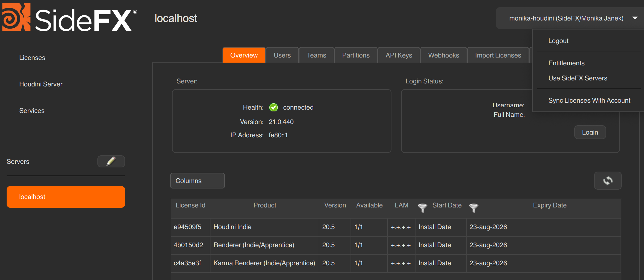644x280 pixels.
Task: Open Houdini Server in the sidebar
Action: 41,84
